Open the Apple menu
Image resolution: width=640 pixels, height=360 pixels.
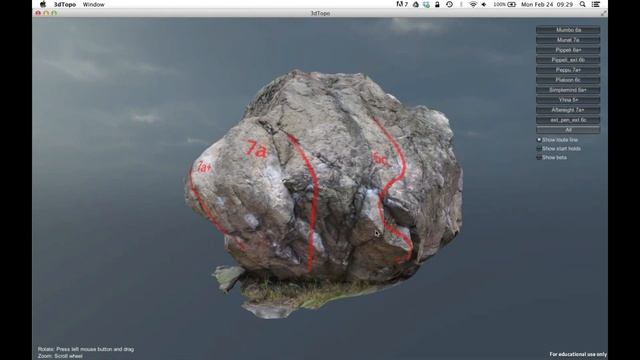(x=43, y=4)
